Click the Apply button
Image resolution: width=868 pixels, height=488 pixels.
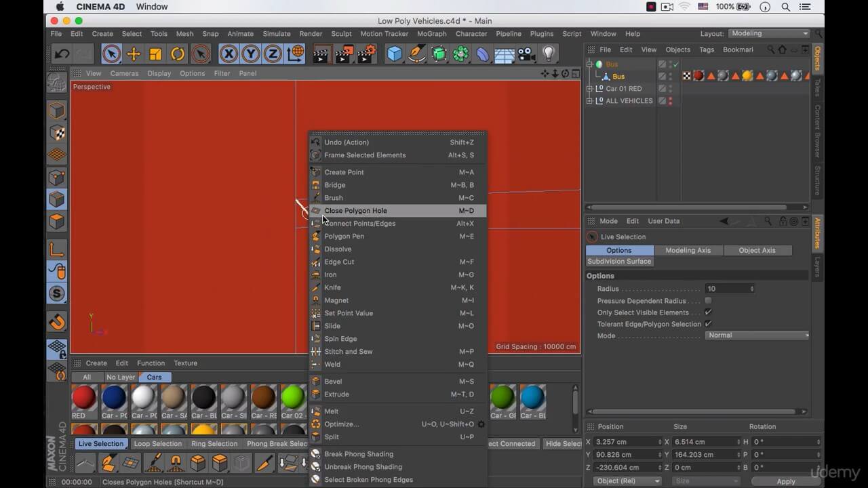click(x=785, y=481)
